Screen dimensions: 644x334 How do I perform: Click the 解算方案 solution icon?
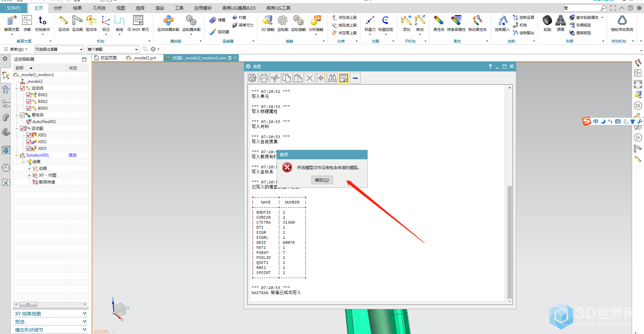(x=11, y=21)
